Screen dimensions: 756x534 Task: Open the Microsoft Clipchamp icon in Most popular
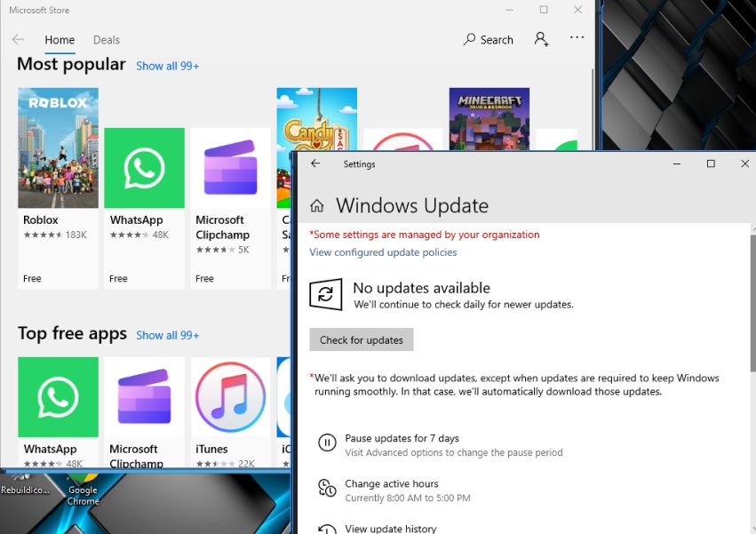230,168
